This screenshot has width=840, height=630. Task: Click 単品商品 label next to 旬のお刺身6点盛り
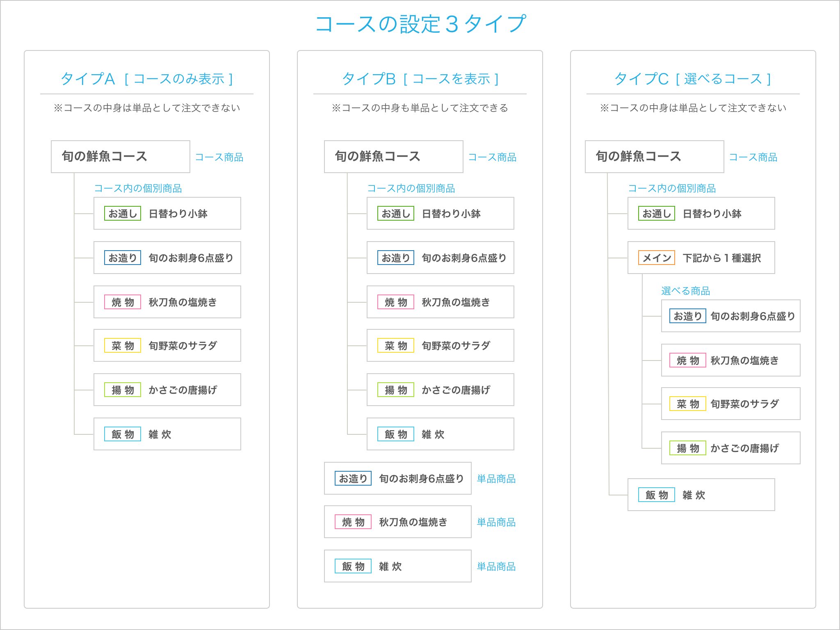point(496,479)
